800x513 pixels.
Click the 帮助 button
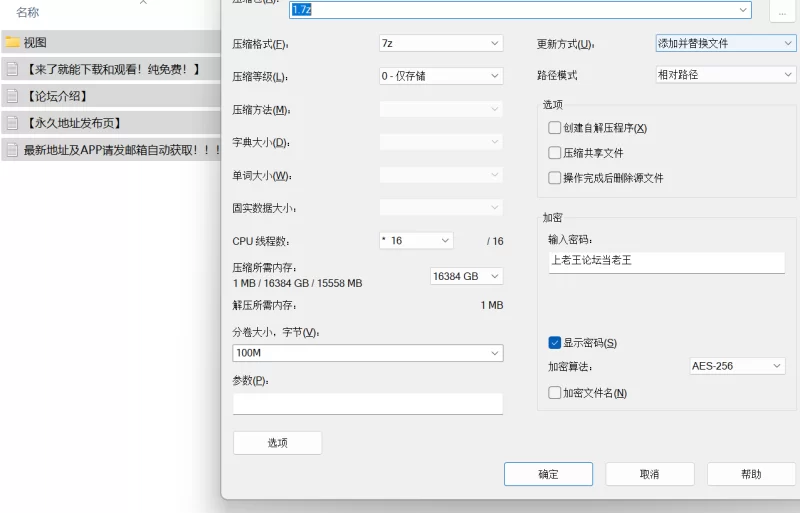[x=752, y=474]
